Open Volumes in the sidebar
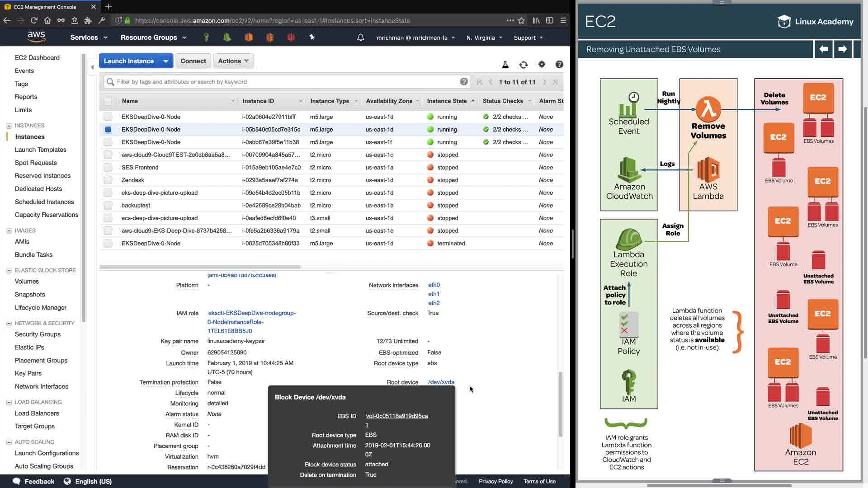The image size is (868, 488). pos(27,282)
